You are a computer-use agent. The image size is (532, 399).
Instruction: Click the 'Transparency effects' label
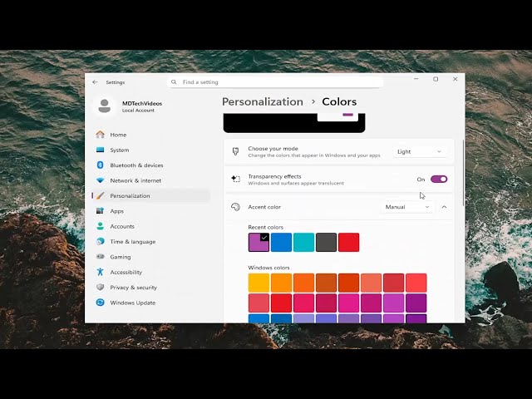(274, 176)
